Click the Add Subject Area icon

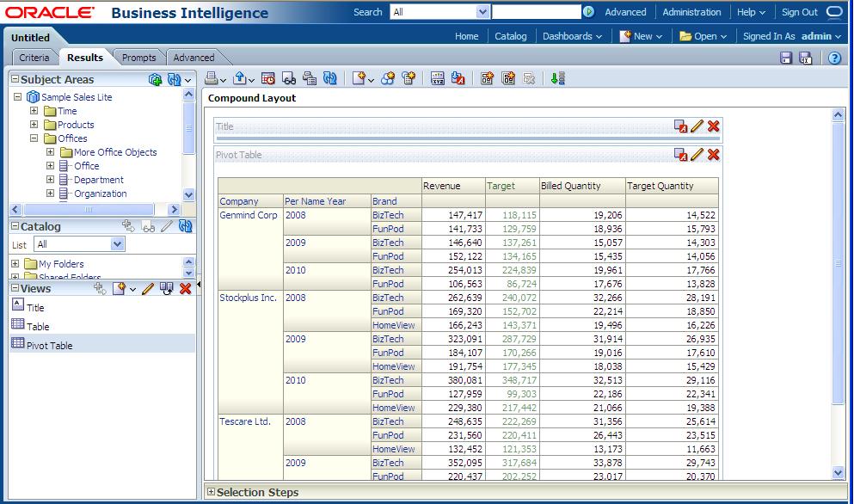(x=155, y=79)
